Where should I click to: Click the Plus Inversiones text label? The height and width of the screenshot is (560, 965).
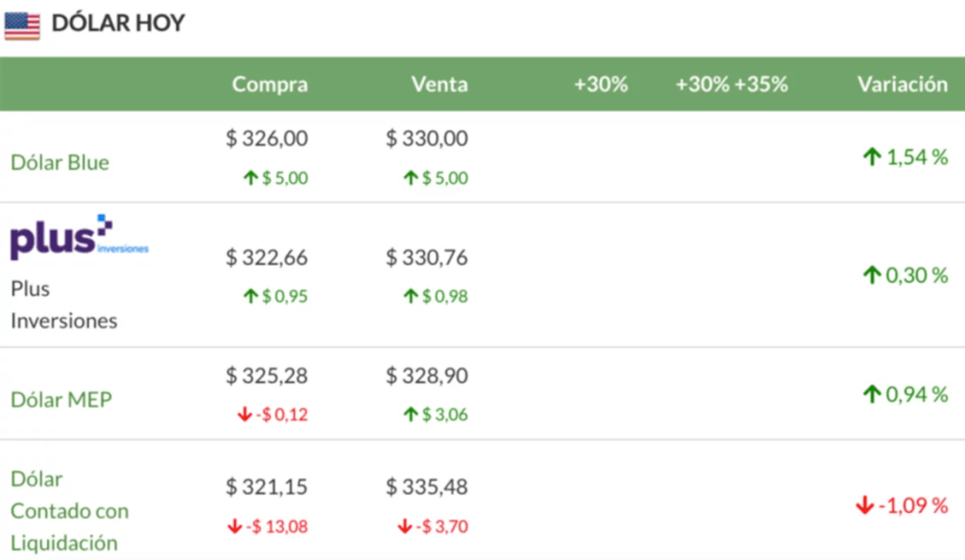(63, 305)
